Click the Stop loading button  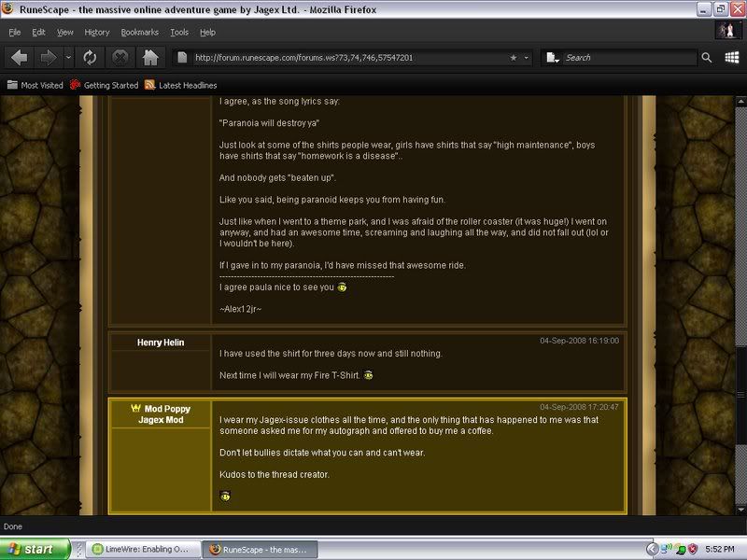coord(120,58)
